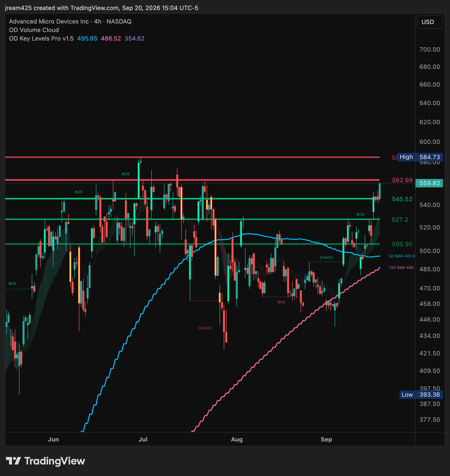Click the USD currency button
This screenshot has height=476, width=450.
point(430,22)
